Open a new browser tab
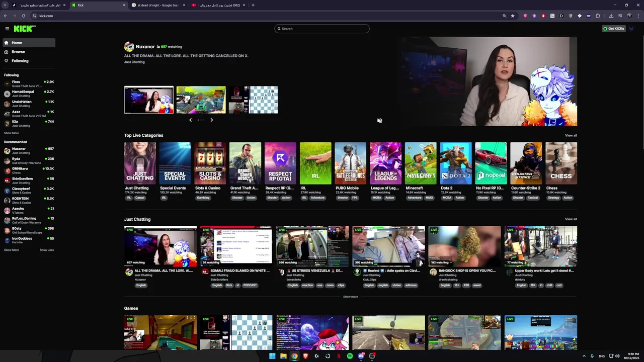This screenshot has height=362, width=644. (253, 5)
